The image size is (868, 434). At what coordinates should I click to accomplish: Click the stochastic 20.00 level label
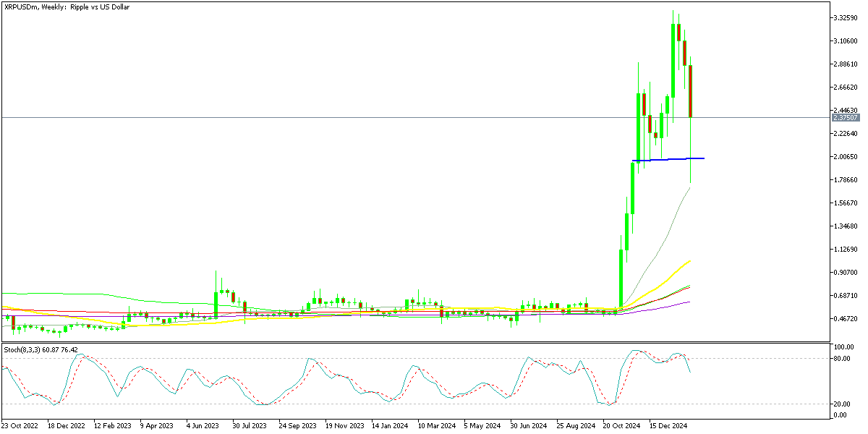tap(841, 404)
